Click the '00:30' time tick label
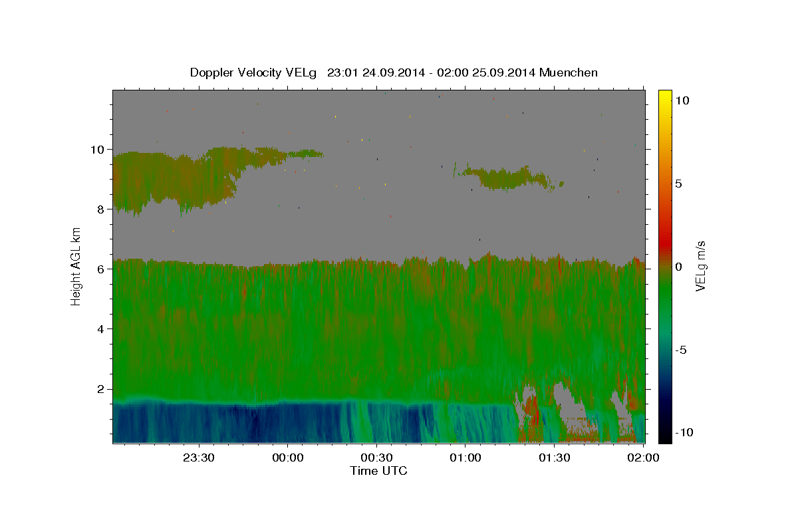This screenshot has width=798, height=532. [x=376, y=458]
